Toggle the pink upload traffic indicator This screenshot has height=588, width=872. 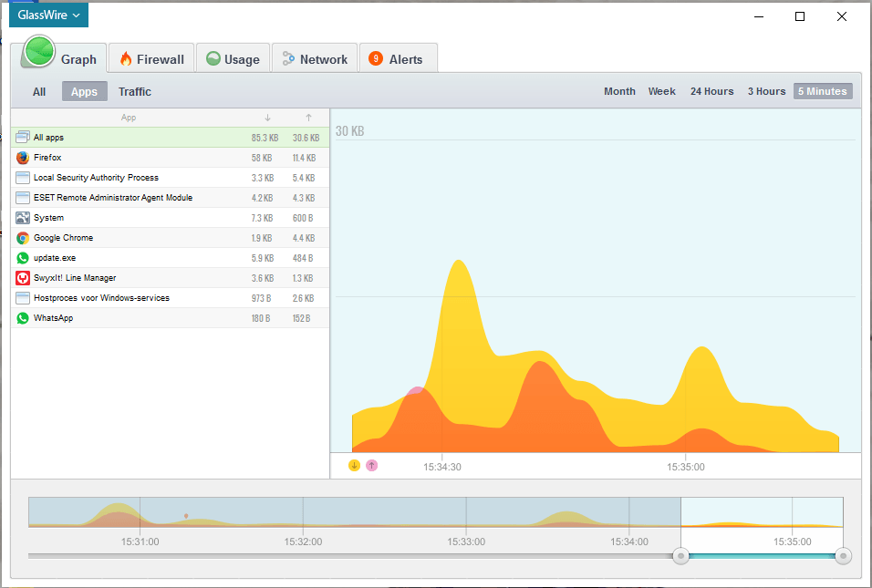pyautogui.click(x=372, y=465)
